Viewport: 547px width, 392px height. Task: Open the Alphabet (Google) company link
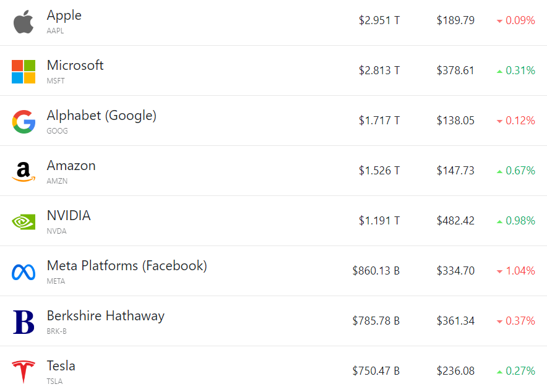tap(101, 116)
